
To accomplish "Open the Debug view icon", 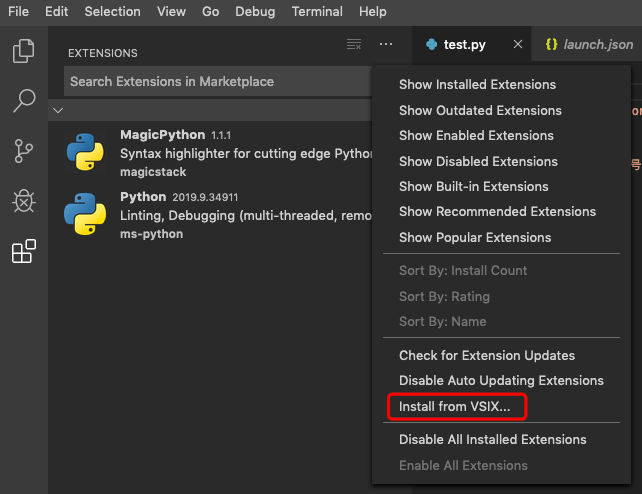I will (24, 201).
